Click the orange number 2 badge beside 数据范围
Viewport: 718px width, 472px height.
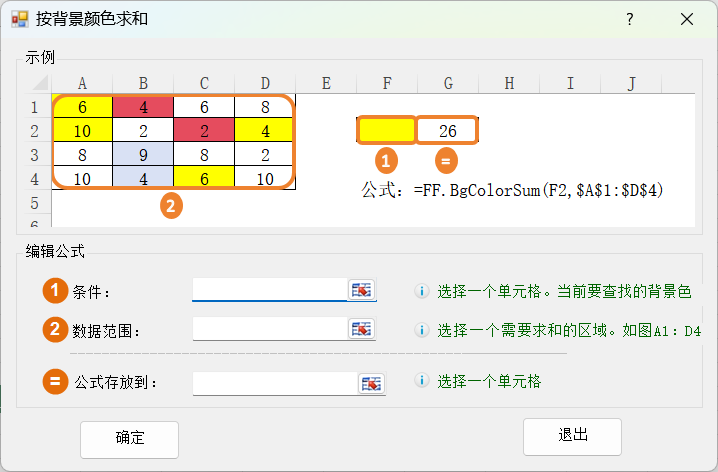pos(54,330)
